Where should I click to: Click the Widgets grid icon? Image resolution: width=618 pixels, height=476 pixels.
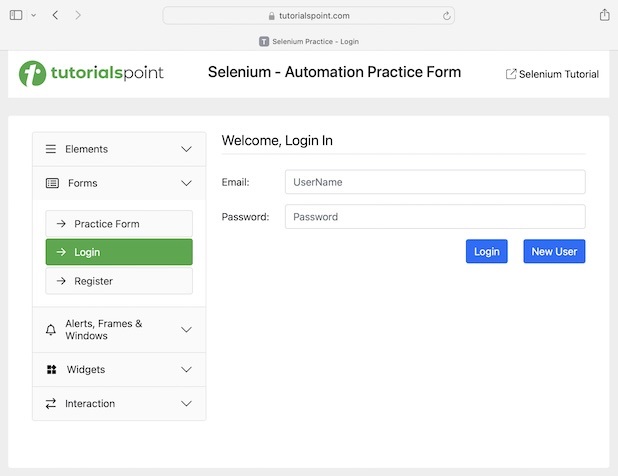tap(51, 370)
